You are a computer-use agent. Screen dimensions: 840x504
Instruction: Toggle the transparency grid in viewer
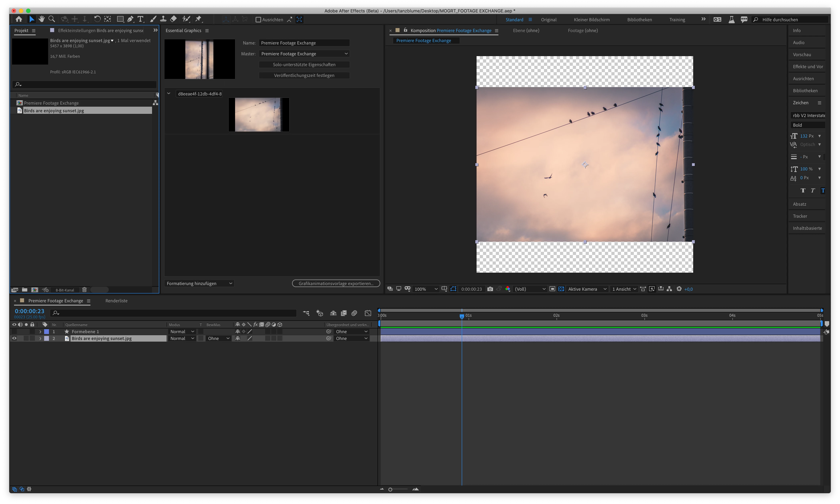click(x=561, y=289)
